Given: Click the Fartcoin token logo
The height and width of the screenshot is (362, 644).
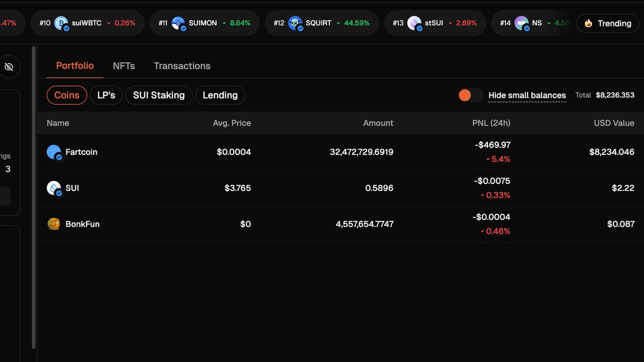Looking at the screenshot, I should [x=54, y=152].
